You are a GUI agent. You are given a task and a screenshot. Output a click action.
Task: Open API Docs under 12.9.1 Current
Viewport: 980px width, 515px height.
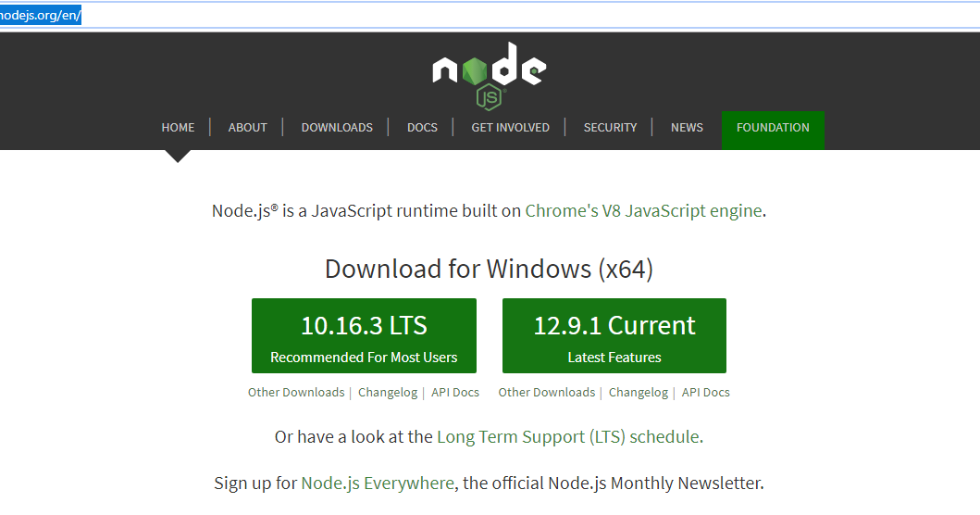706,393
